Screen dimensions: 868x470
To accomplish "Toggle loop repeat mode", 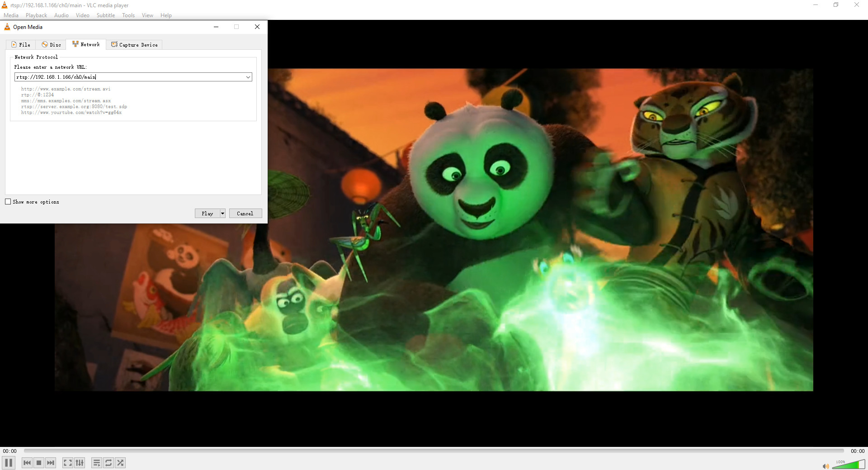I will (108, 463).
